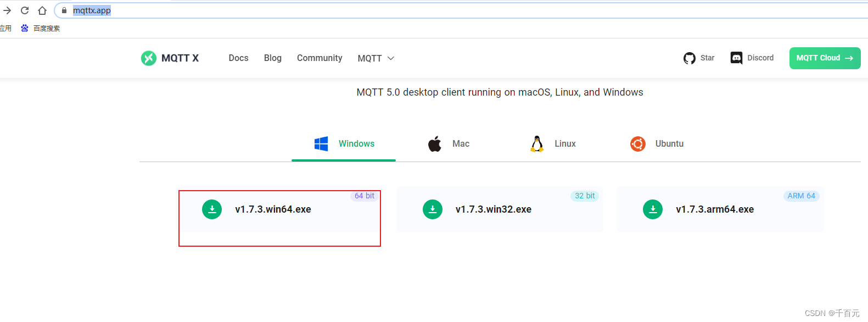The width and height of the screenshot is (868, 322).
Task: Click the MQTT 5.0 desktop client tagline
Action: coord(500,92)
